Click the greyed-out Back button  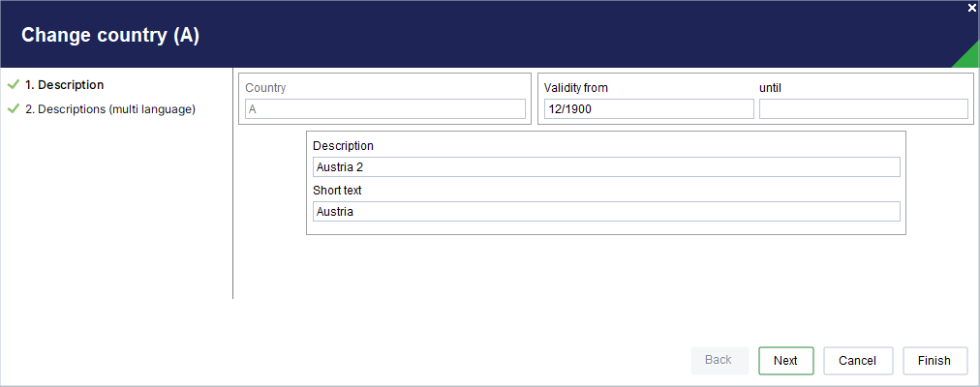pos(719,361)
